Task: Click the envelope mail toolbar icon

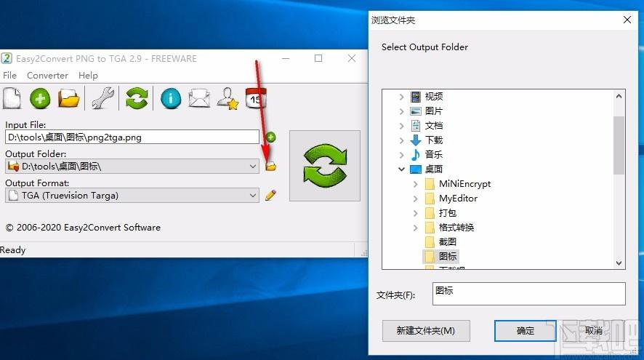Action: pos(199,98)
